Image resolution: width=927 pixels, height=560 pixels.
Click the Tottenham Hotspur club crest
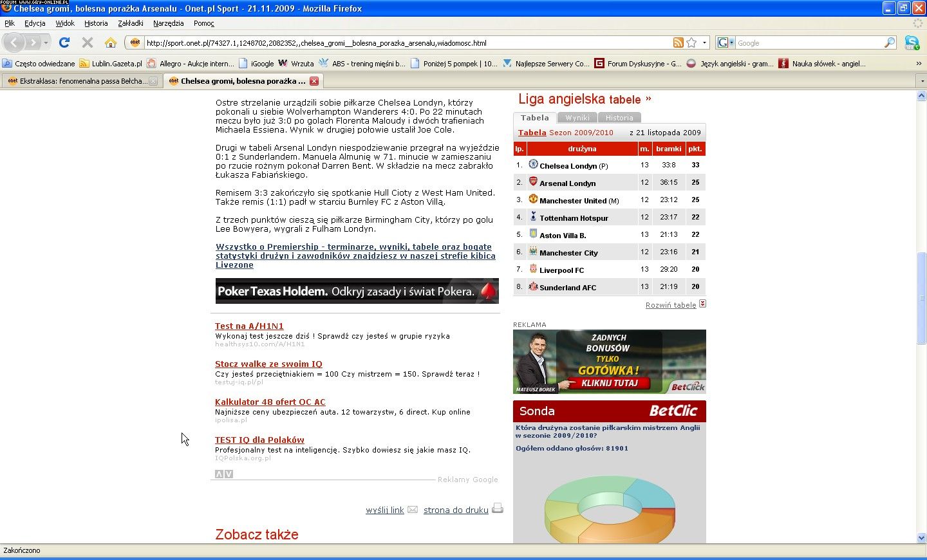pyautogui.click(x=533, y=216)
